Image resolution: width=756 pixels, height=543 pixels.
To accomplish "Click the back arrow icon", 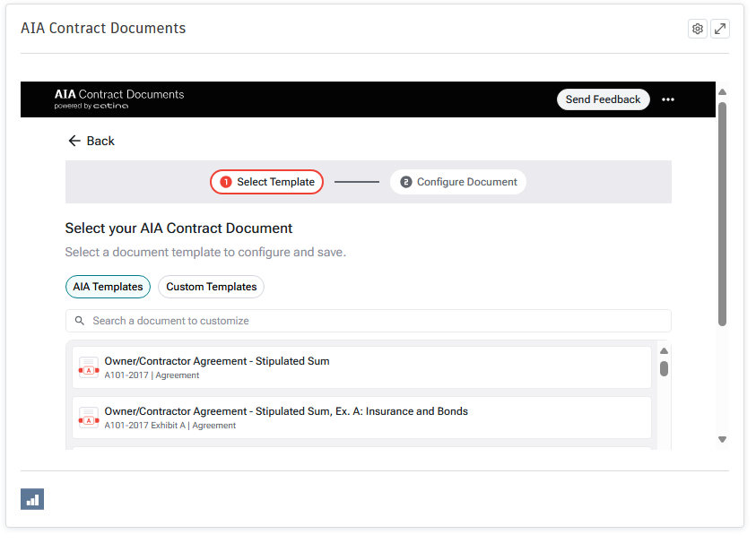I will coord(74,141).
